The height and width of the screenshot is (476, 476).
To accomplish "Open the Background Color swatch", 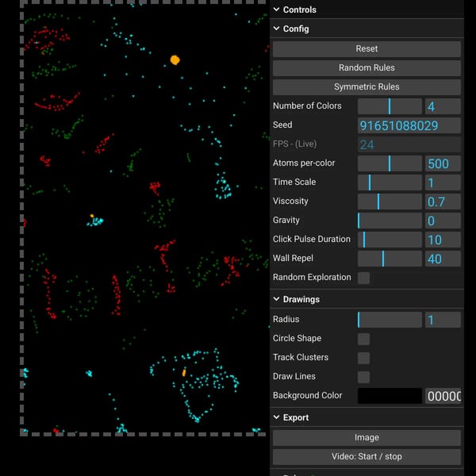I will pos(390,396).
